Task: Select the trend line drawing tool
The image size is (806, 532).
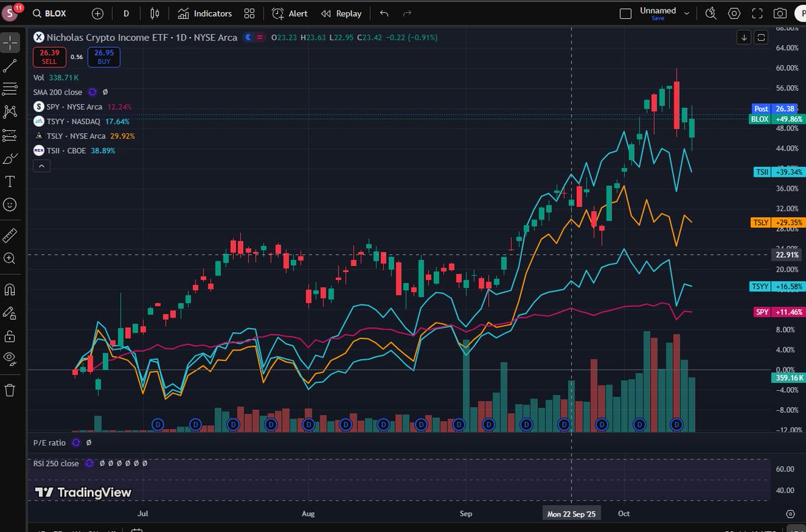Action: [x=10, y=66]
